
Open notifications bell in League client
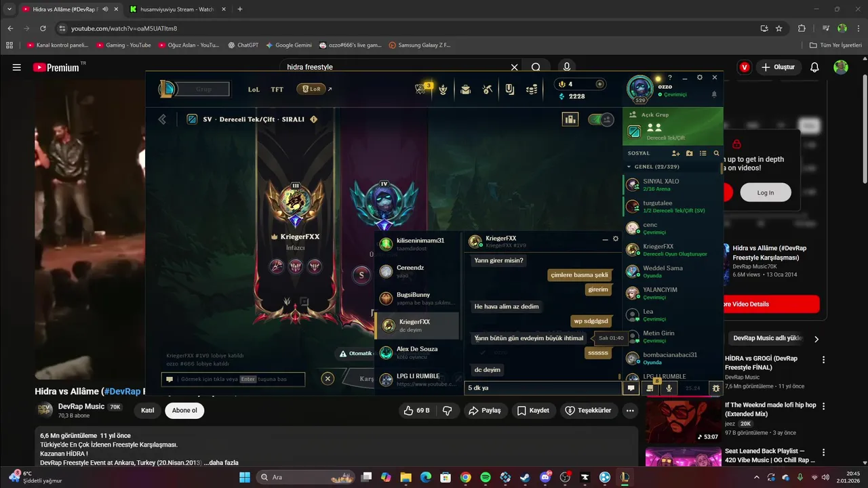714,95
